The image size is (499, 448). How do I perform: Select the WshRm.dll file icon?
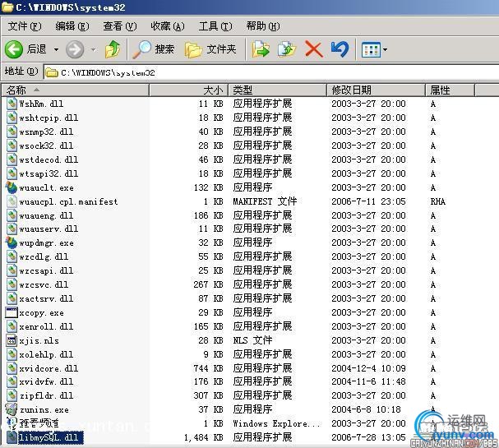tap(12, 104)
